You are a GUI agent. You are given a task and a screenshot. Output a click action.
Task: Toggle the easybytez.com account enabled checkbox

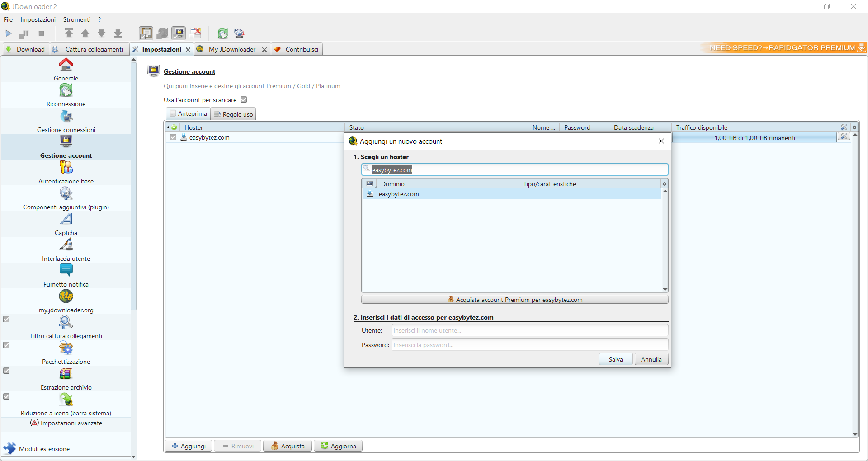pyautogui.click(x=173, y=137)
